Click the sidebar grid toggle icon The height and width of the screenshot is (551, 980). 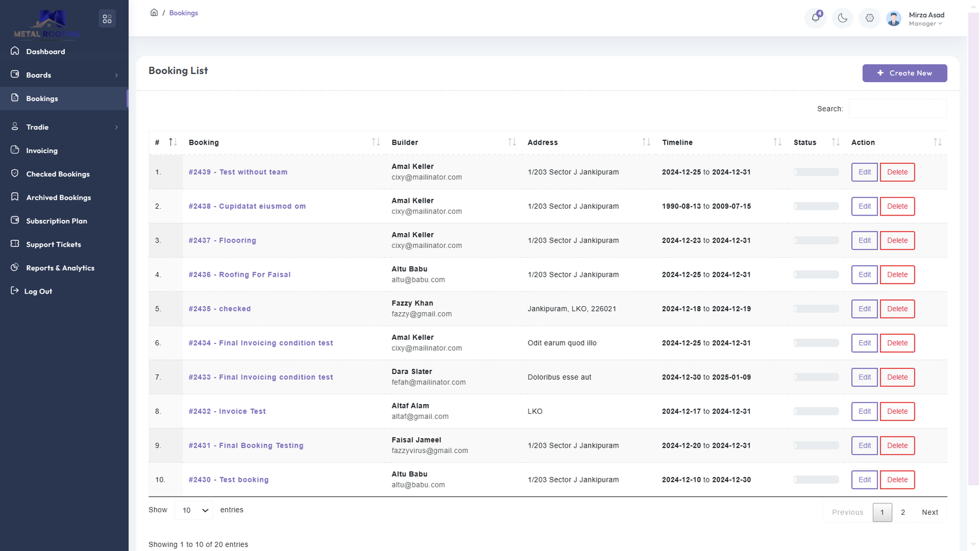(x=107, y=19)
